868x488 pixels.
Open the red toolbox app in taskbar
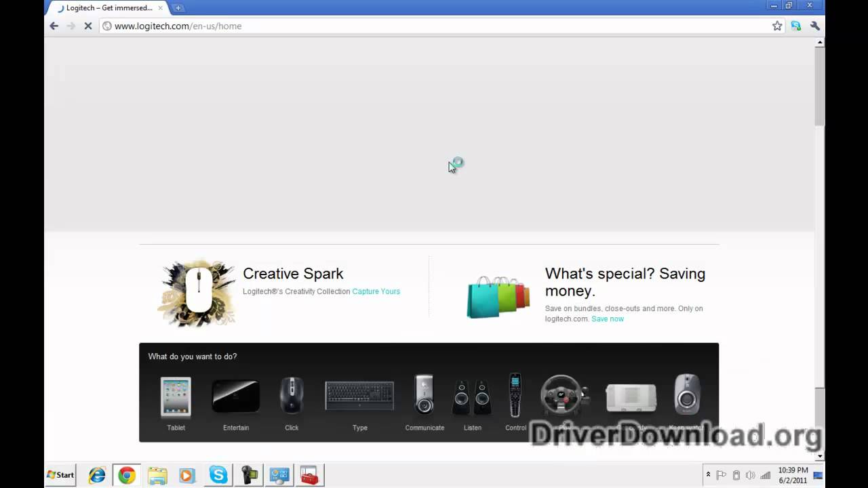[x=309, y=476]
